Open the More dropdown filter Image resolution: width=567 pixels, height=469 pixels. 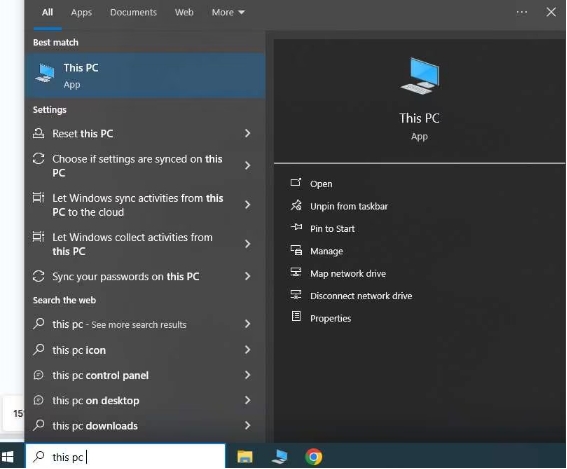point(228,13)
